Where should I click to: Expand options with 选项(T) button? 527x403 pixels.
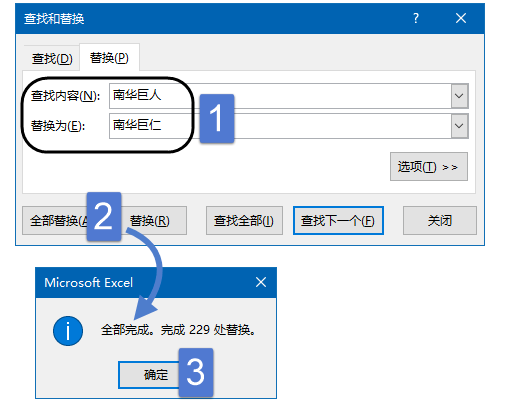point(429,167)
